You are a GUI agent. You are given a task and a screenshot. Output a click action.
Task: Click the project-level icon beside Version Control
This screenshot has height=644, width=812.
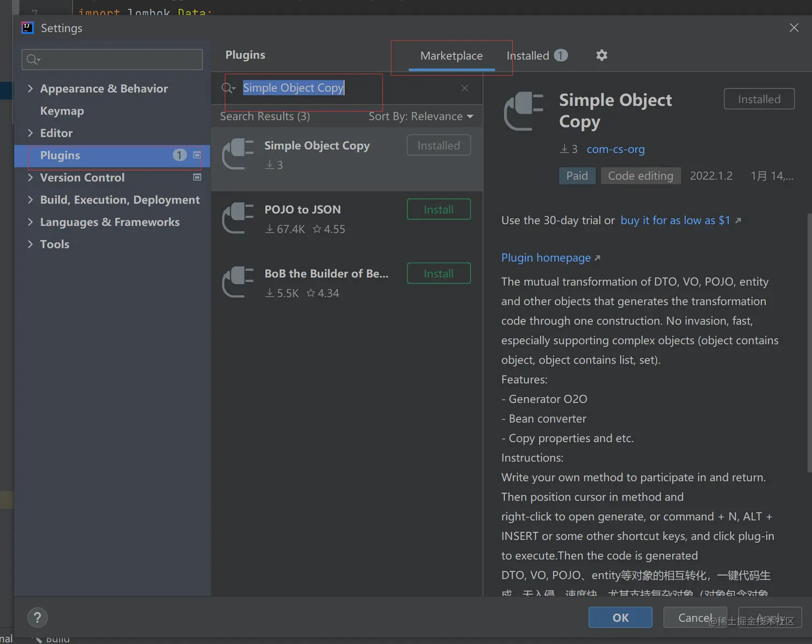pyautogui.click(x=197, y=177)
